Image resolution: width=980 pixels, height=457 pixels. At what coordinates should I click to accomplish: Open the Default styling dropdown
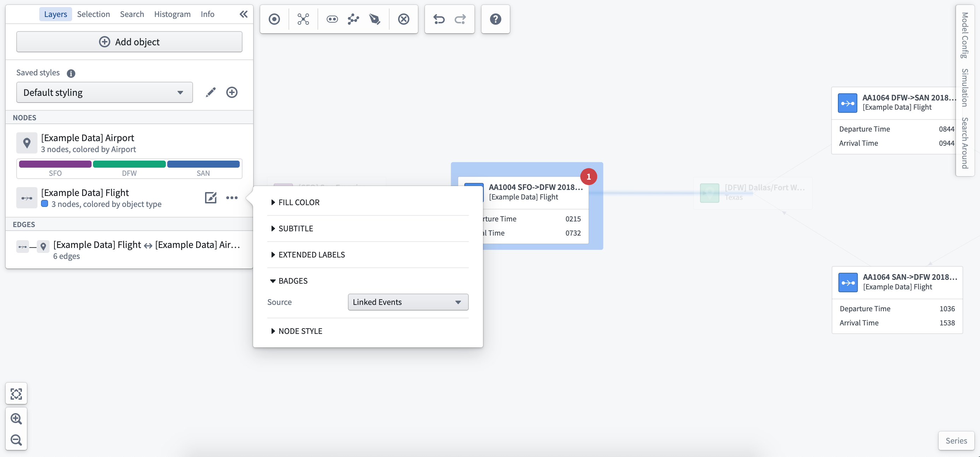(x=105, y=92)
